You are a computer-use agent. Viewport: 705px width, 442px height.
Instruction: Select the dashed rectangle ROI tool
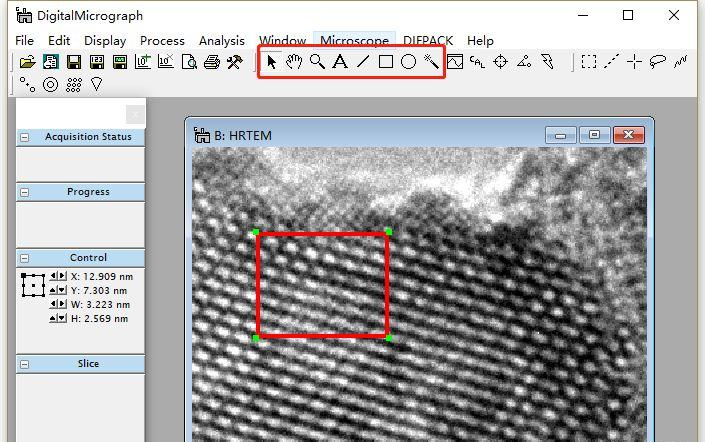click(589, 62)
